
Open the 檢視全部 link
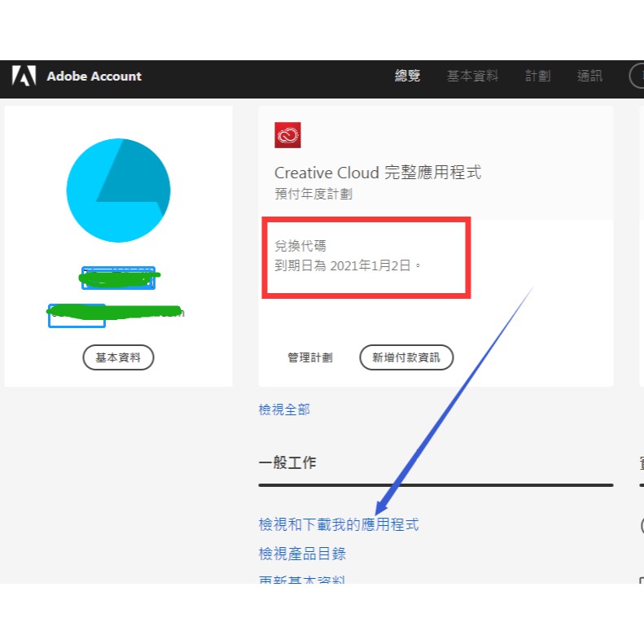coord(284,410)
